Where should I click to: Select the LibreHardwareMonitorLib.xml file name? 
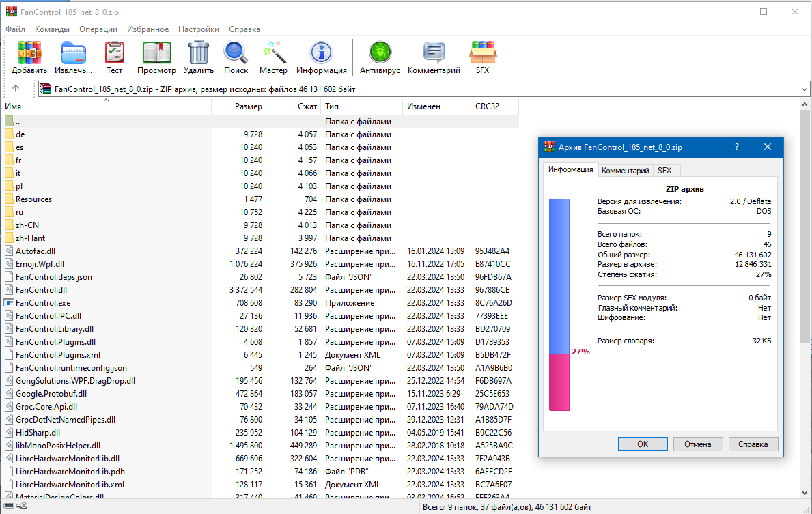(70, 485)
